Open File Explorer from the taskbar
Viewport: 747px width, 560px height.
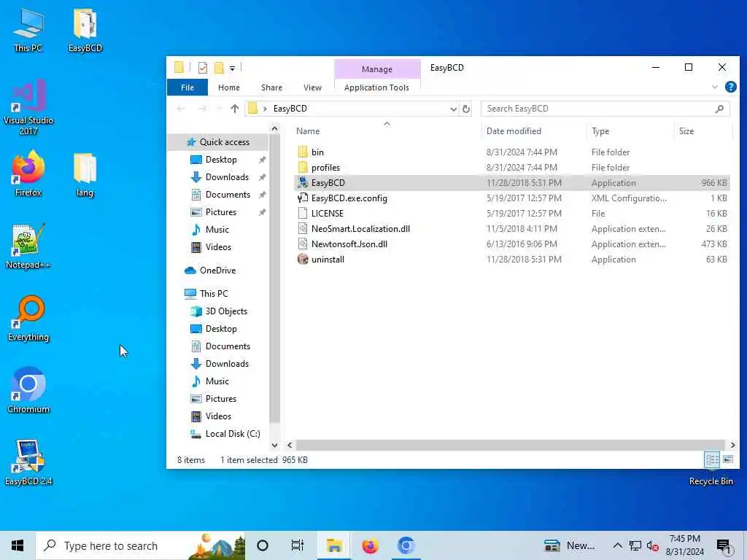click(334, 545)
